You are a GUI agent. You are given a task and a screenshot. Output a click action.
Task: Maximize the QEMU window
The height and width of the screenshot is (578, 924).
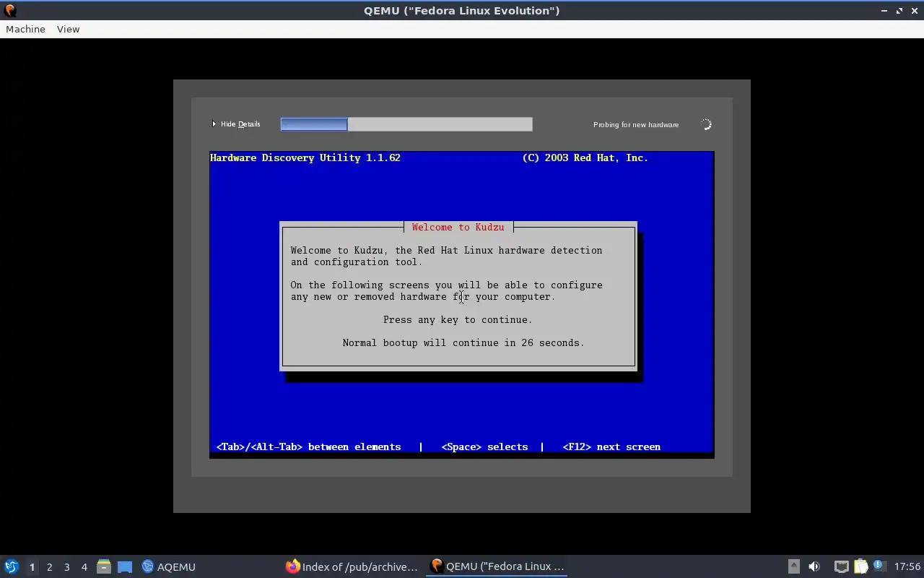click(899, 10)
